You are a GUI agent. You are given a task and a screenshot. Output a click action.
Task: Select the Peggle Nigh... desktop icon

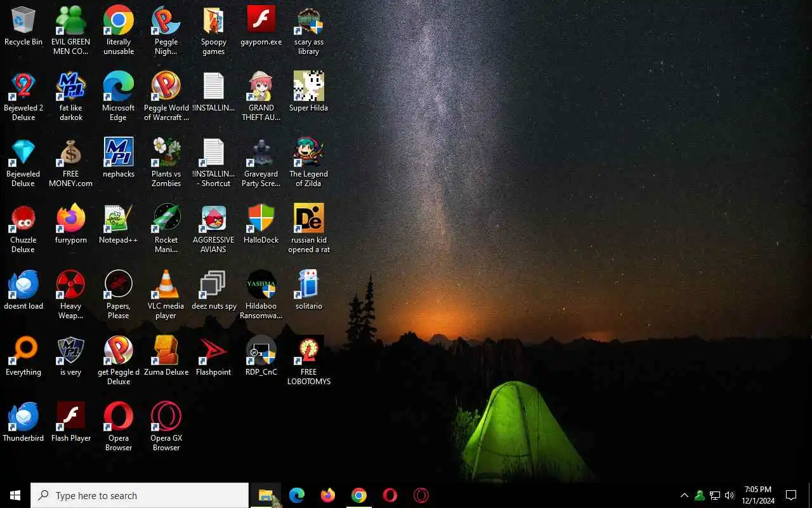pos(166,30)
